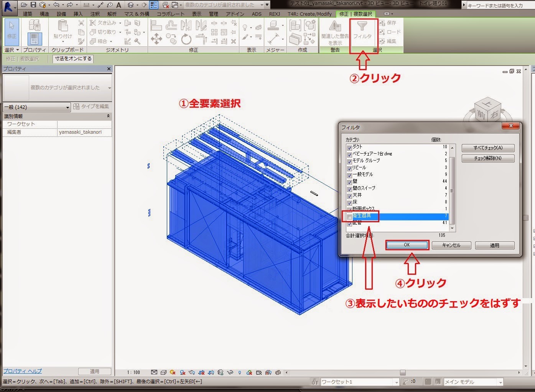The width and height of the screenshot is (535, 392).
Task: Click the Save icon in quick access
Action: (x=33, y=5)
